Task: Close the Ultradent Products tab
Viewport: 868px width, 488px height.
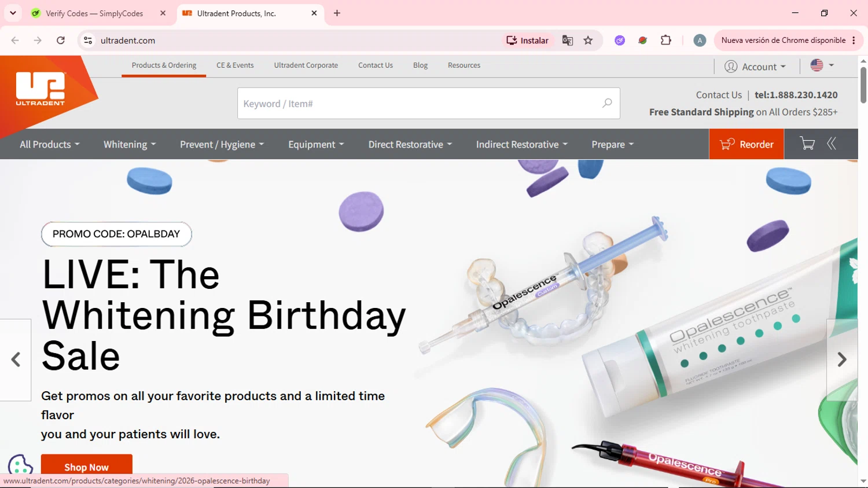Action: pos(314,13)
